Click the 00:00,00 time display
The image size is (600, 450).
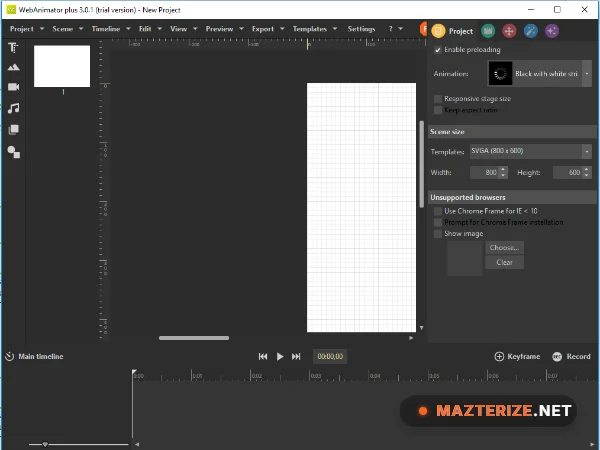tap(330, 357)
